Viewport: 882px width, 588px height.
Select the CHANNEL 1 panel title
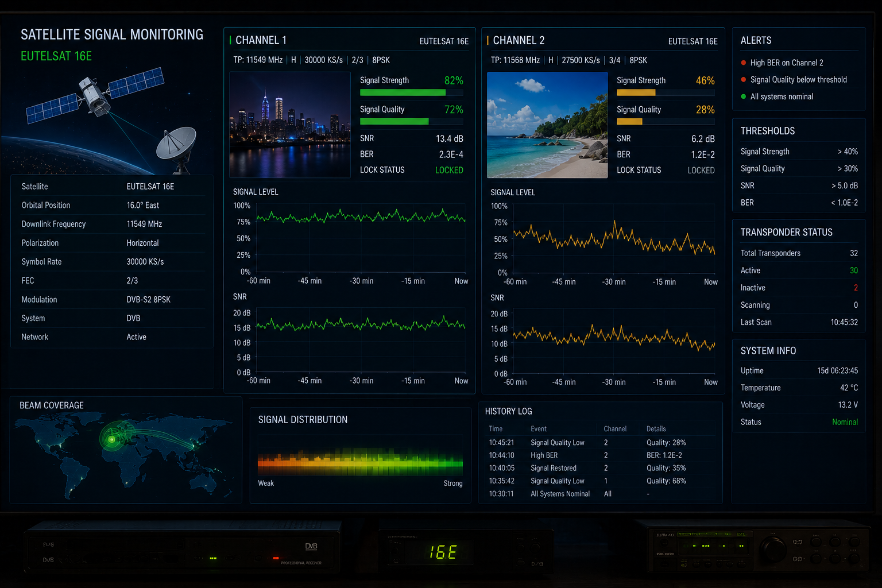coord(261,40)
